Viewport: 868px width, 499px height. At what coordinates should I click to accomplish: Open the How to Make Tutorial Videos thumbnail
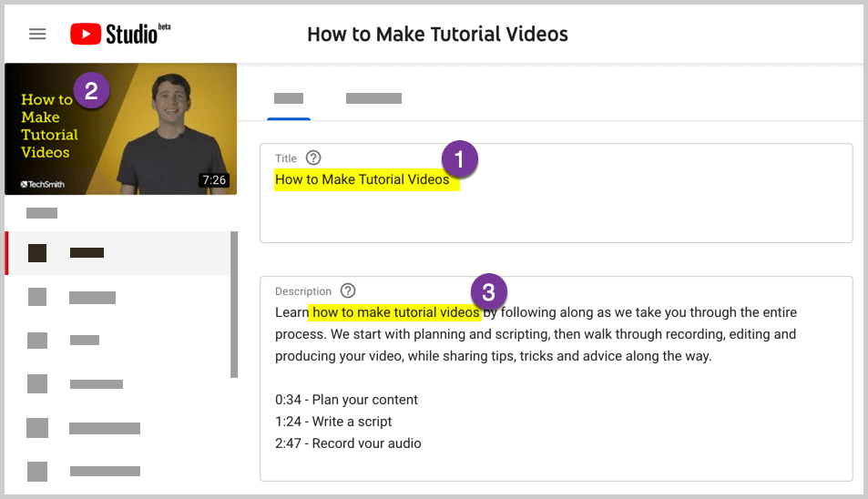120,128
